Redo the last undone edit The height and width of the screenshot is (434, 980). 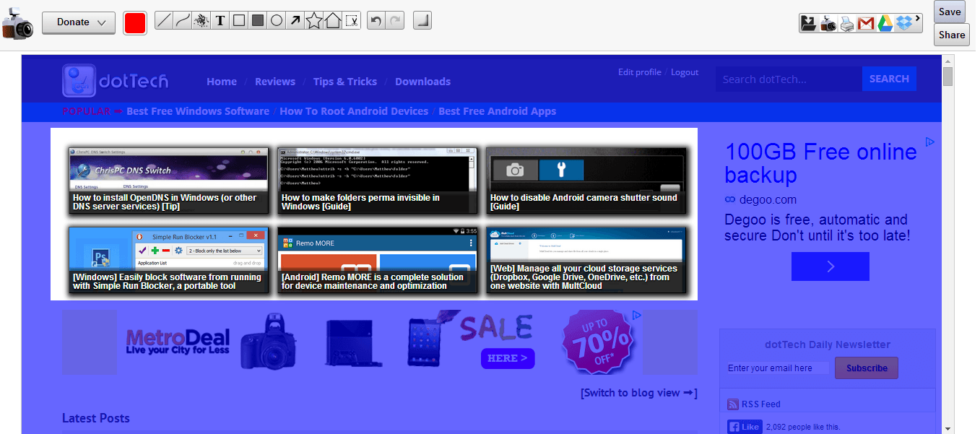point(395,22)
